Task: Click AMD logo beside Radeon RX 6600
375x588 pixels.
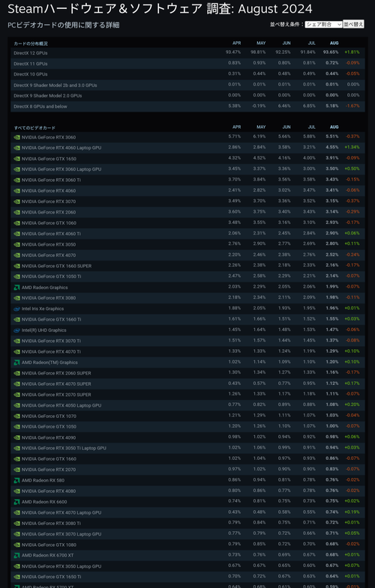Action: click(17, 502)
